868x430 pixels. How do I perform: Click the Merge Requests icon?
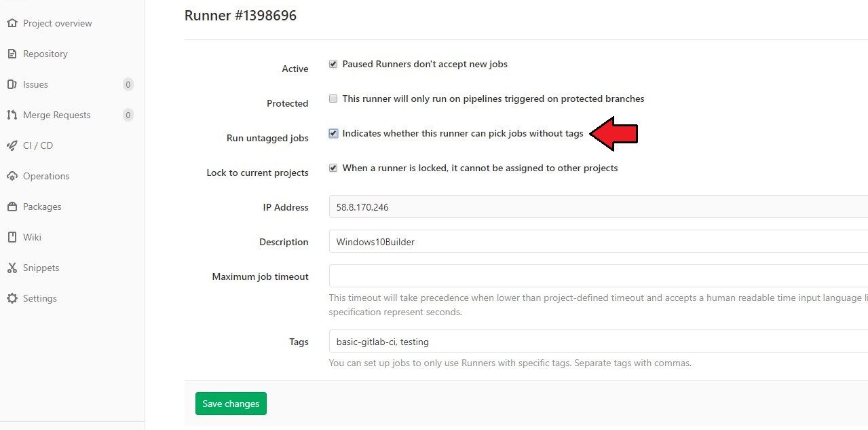12,115
